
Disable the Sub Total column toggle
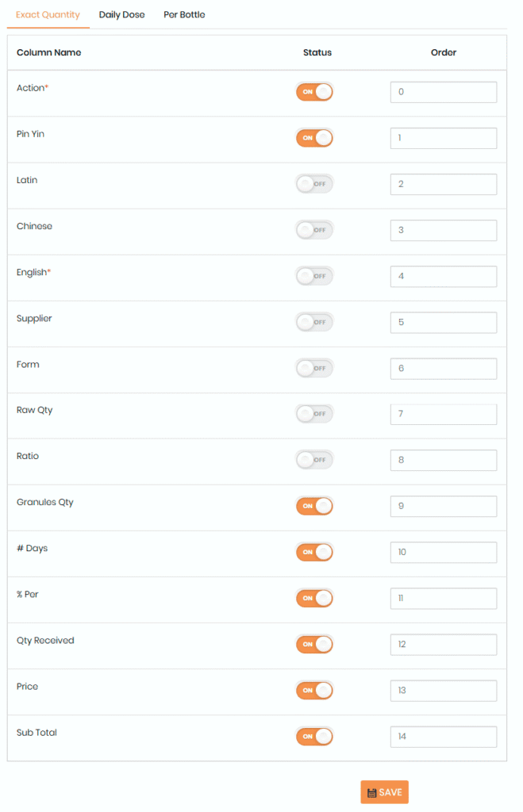pyautogui.click(x=314, y=736)
